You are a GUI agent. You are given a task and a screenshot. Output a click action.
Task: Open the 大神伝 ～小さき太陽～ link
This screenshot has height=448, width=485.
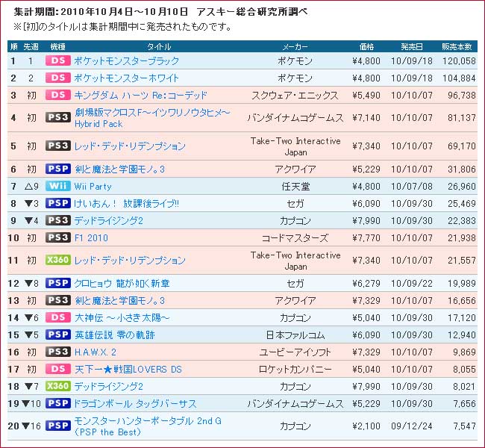122,317
